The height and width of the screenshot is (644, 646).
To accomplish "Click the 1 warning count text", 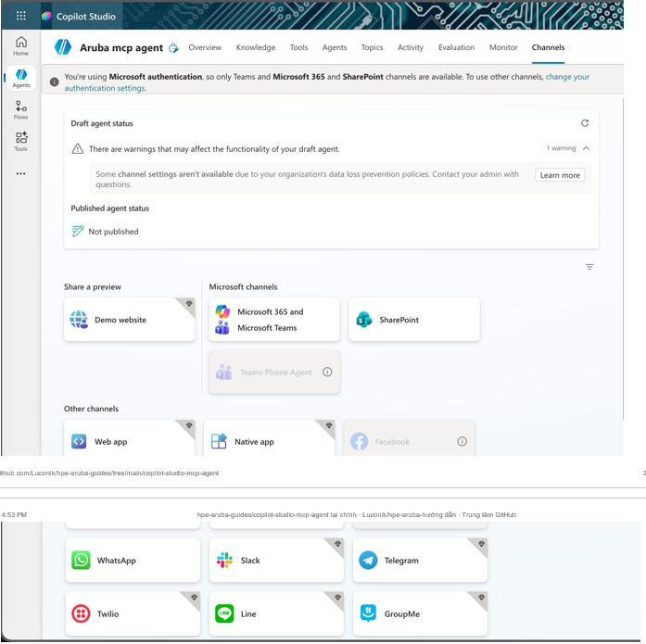I will (561, 148).
